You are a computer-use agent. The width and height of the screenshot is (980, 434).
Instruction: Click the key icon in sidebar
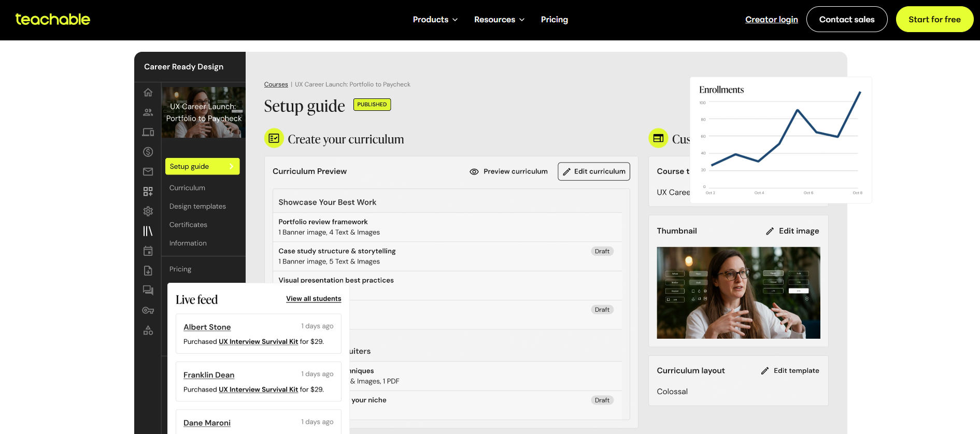pos(148,310)
